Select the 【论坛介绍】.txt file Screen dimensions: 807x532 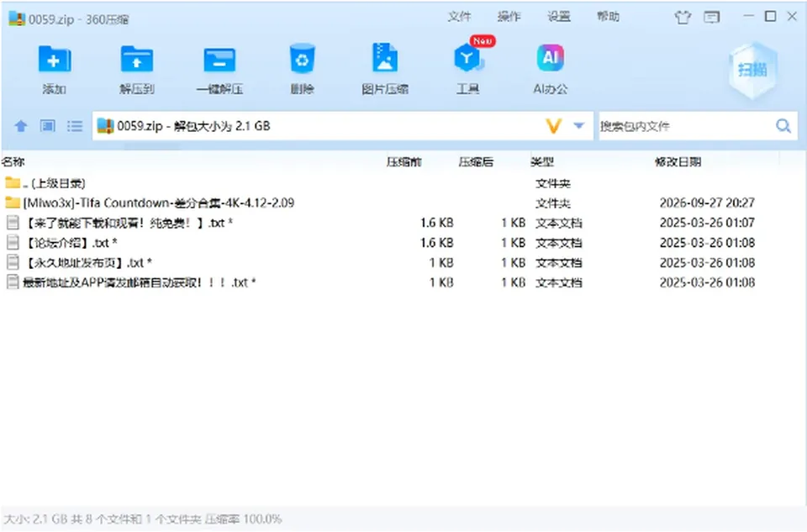[x=403, y=242]
